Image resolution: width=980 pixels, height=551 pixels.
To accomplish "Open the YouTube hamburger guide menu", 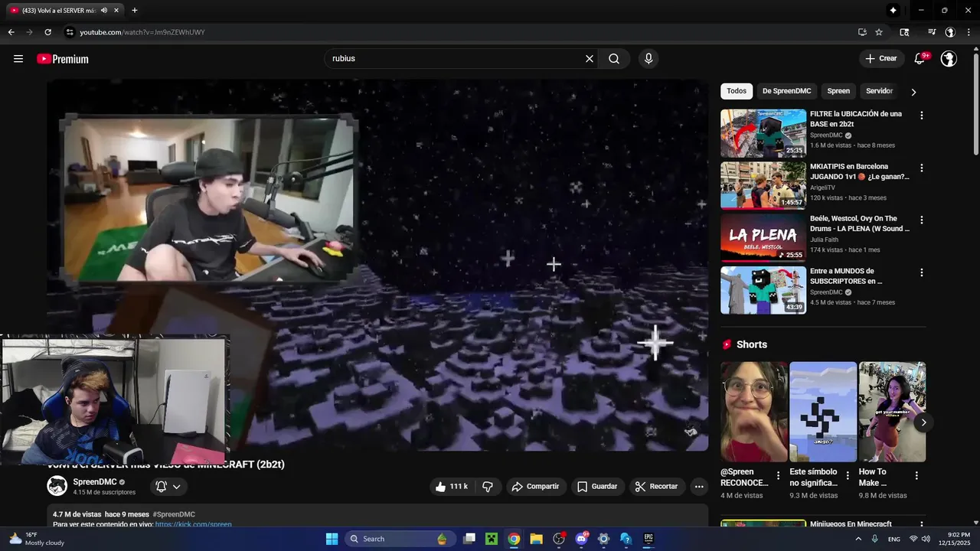I will (18, 59).
